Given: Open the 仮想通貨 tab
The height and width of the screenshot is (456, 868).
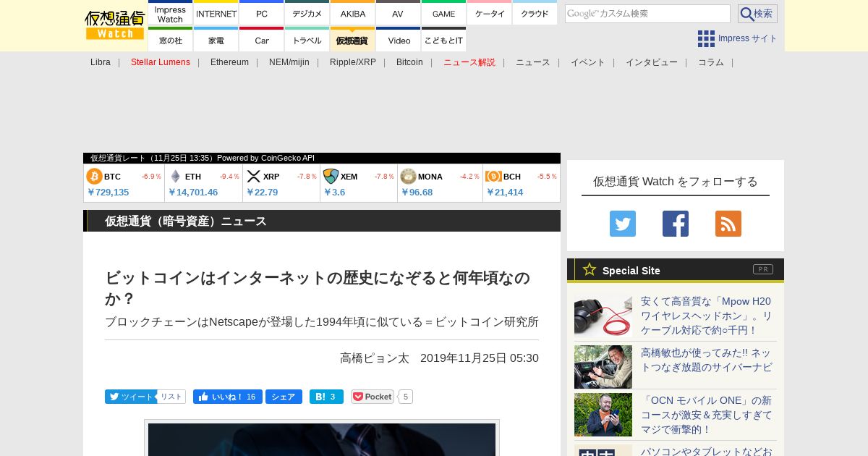Looking at the screenshot, I should click(353, 41).
